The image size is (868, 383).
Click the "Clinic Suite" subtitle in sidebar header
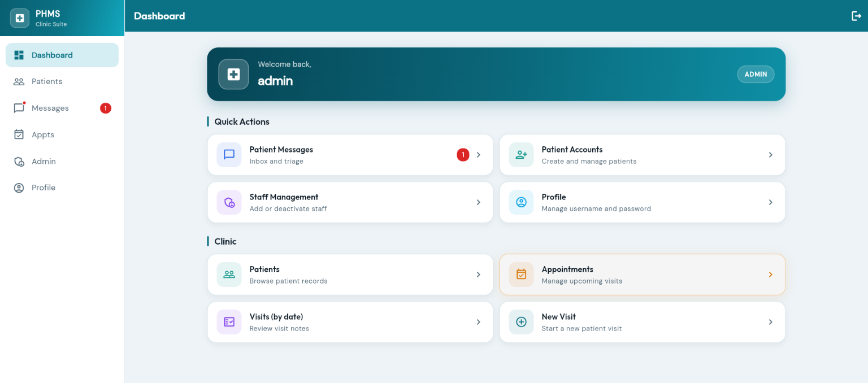(x=51, y=24)
